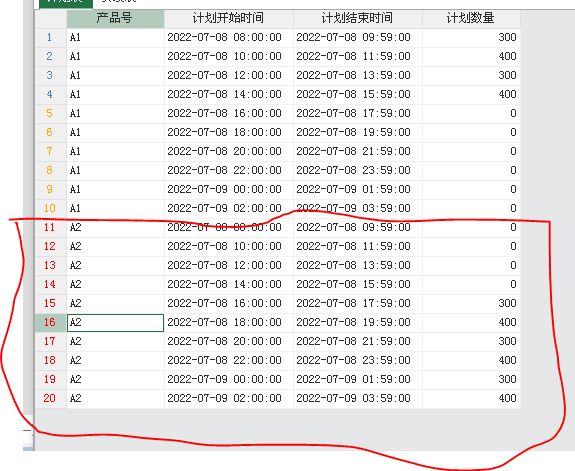Select row header number 20
The height and width of the screenshot is (471, 575).
(50, 398)
